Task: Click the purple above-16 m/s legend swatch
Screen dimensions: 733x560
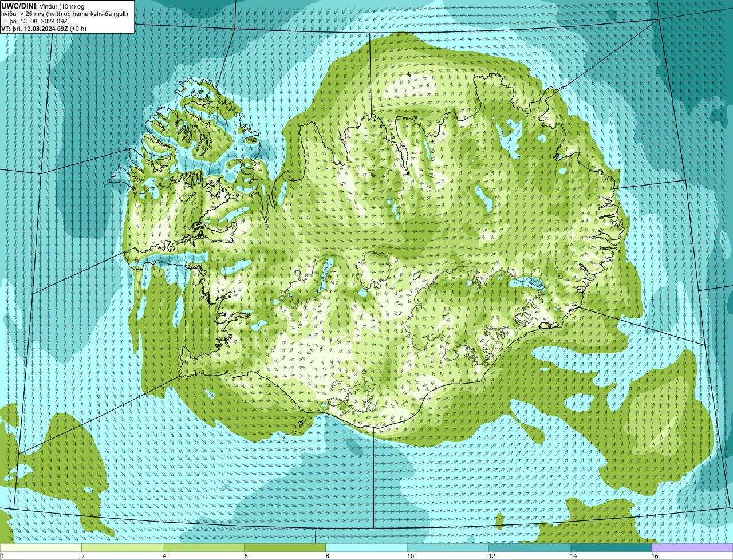Action: point(692,547)
